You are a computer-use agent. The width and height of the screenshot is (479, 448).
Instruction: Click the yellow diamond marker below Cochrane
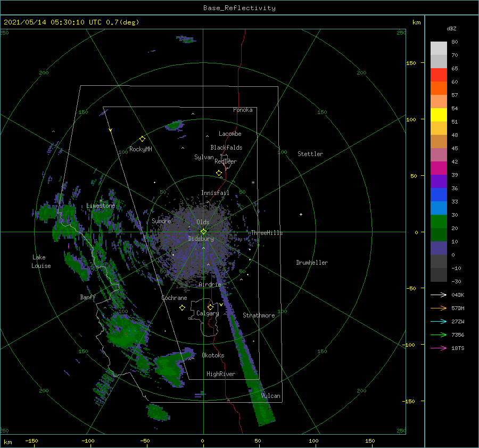click(182, 308)
